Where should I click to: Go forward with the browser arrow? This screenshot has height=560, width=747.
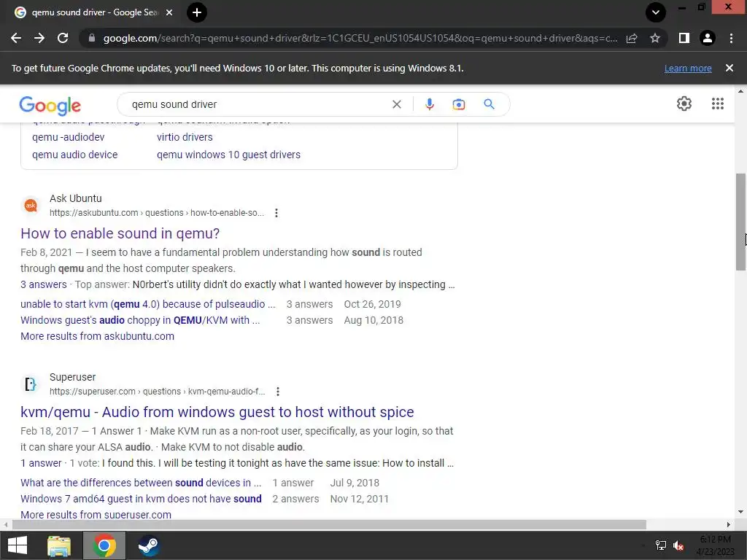pos(39,38)
